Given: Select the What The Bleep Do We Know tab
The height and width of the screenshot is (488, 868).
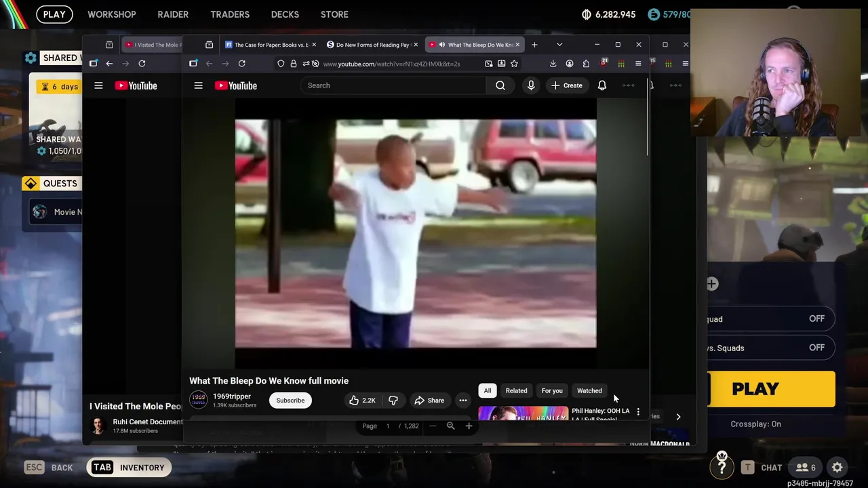Looking at the screenshot, I should pyautogui.click(x=475, y=45).
